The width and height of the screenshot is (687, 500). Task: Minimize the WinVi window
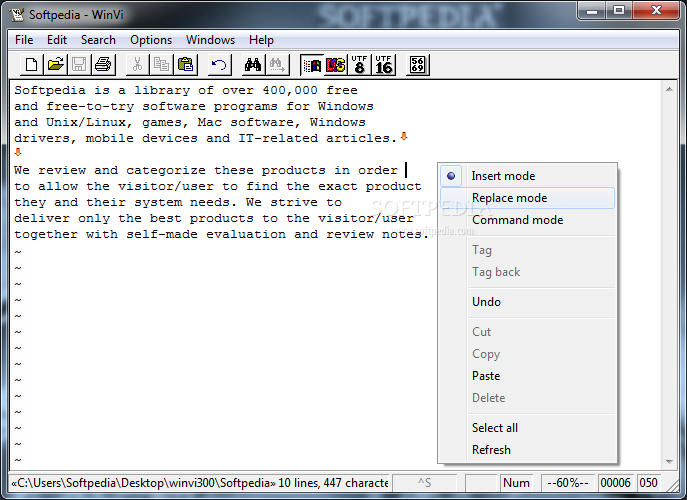(x=592, y=11)
